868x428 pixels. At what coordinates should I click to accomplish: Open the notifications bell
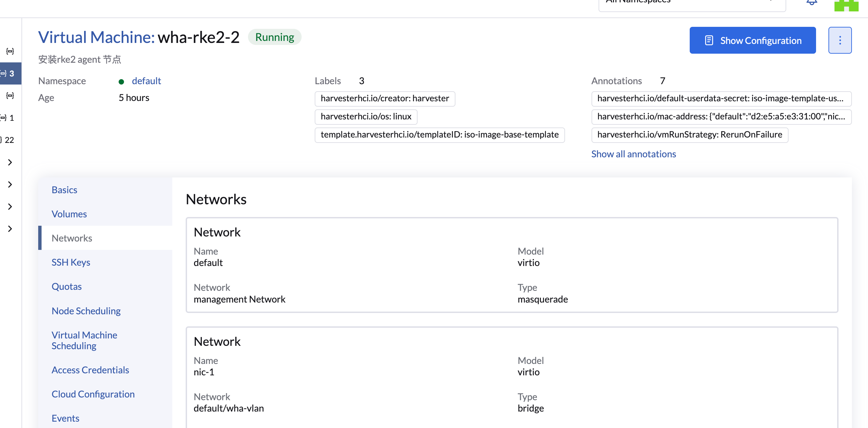click(x=811, y=3)
